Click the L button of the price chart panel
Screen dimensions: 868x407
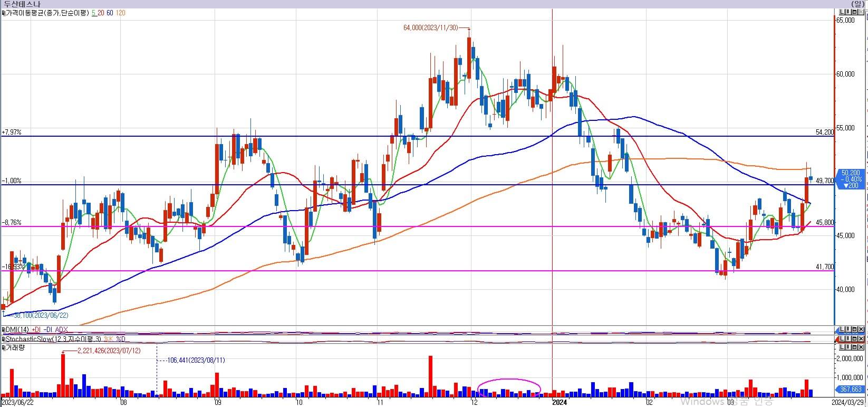pyautogui.click(x=841, y=12)
